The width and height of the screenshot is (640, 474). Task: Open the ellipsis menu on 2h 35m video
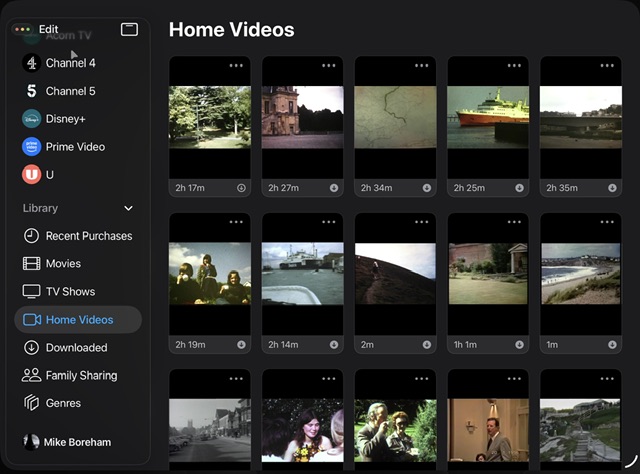coord(607,66)
